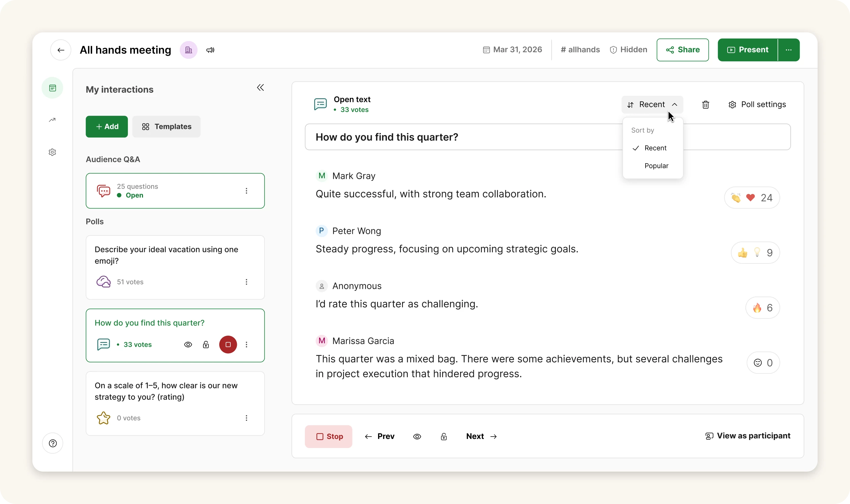Click the help question mark icon

coord(53,443)
